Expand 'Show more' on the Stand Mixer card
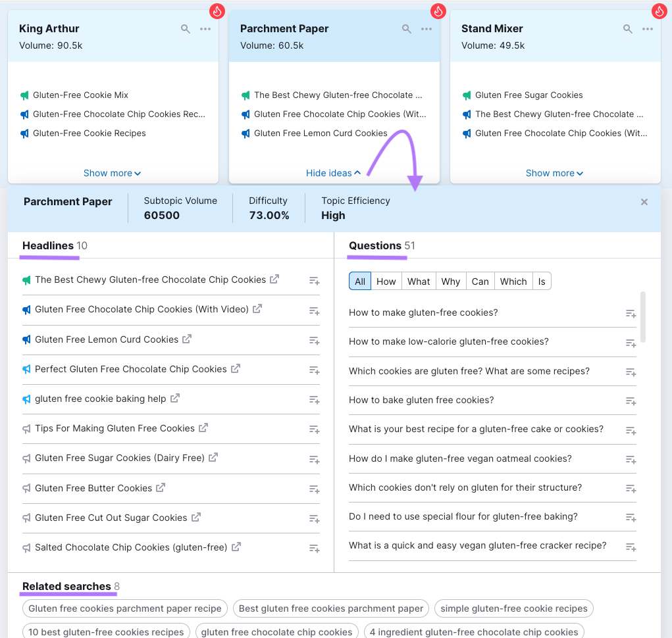Image resolution: width=672 pixels, height=638 pixels. click(554, 173)
